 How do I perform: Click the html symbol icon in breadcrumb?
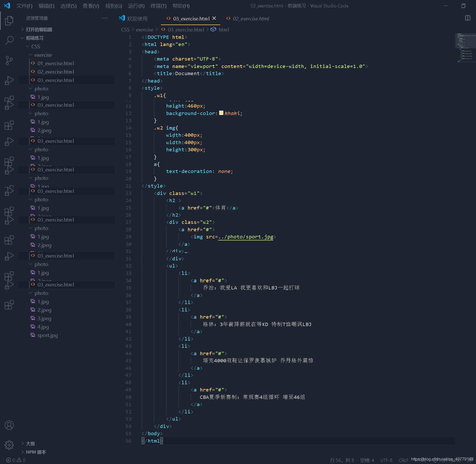pos(213,29)
